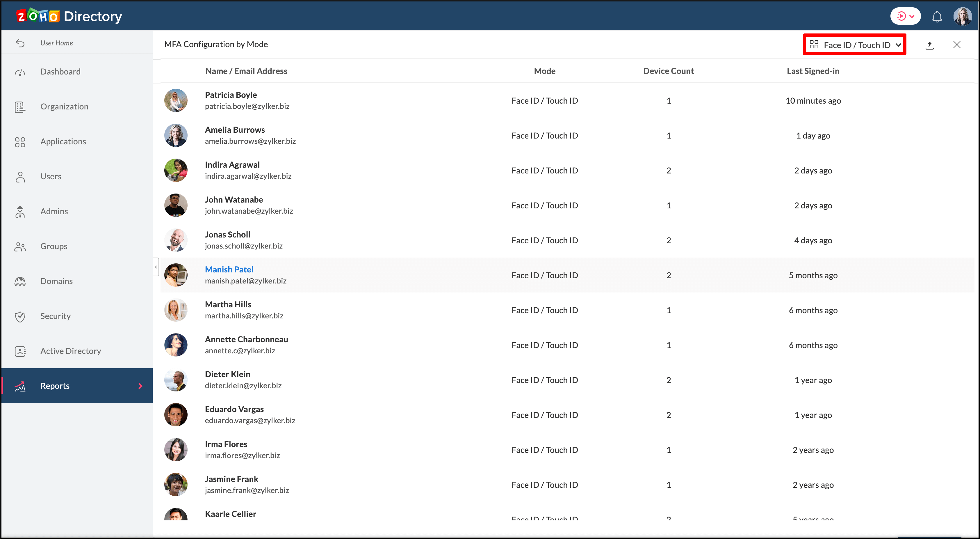Click the Applications grid icon
Screen dimensions: 980x539
(x=20, y=142)
